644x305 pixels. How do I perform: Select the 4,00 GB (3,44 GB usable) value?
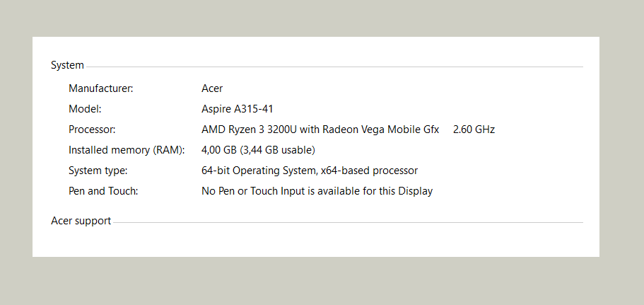click(258, 150)
